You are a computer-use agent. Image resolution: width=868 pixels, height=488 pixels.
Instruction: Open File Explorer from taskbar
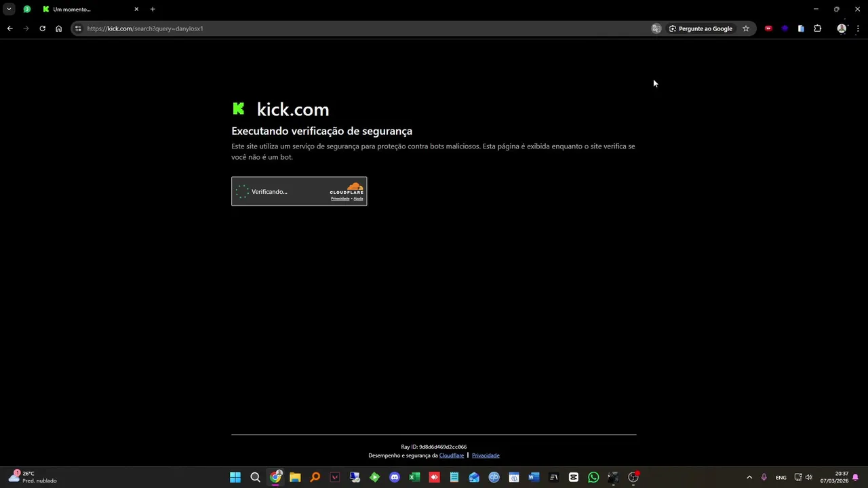pyautogui.click(x=295, y=477)
